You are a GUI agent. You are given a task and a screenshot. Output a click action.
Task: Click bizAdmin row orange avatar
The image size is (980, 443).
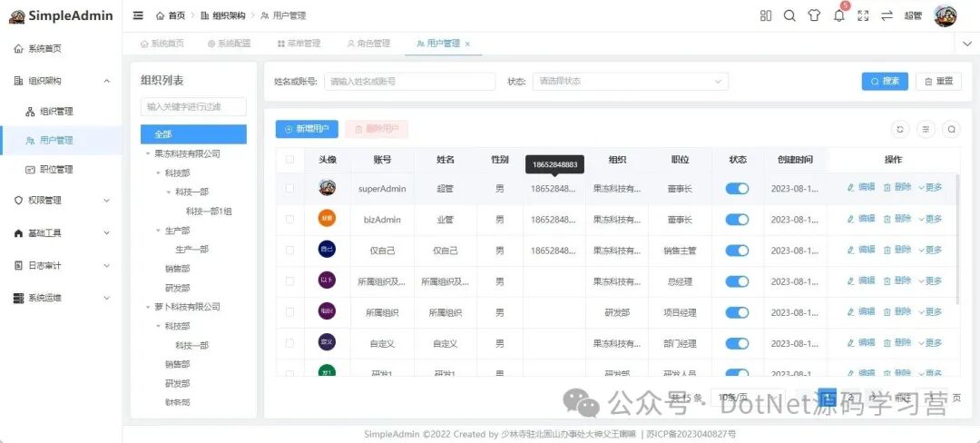(x=327, y=219)
